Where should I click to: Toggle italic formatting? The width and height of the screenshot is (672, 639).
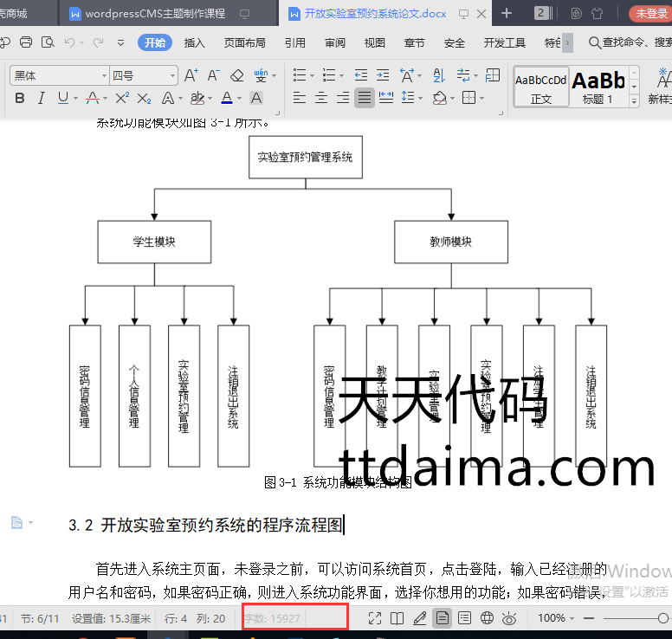(x=41, y=99)
